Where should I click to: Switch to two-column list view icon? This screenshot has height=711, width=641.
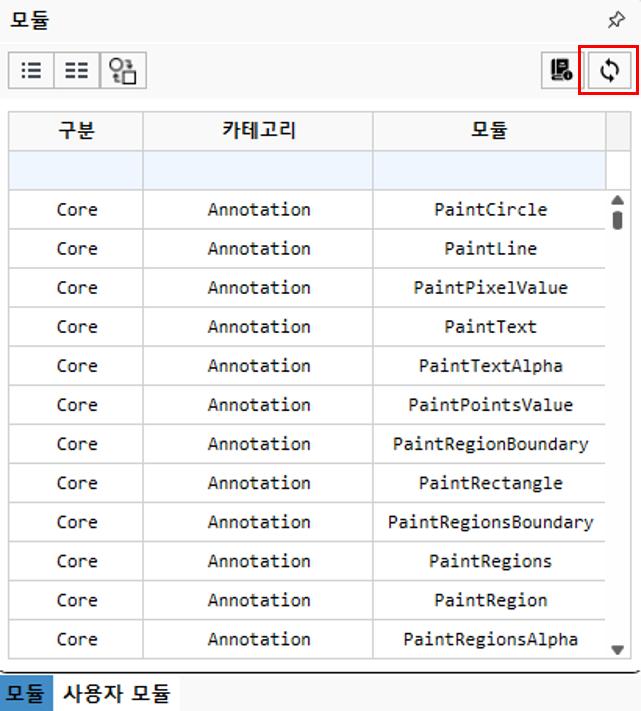(76, 70)
